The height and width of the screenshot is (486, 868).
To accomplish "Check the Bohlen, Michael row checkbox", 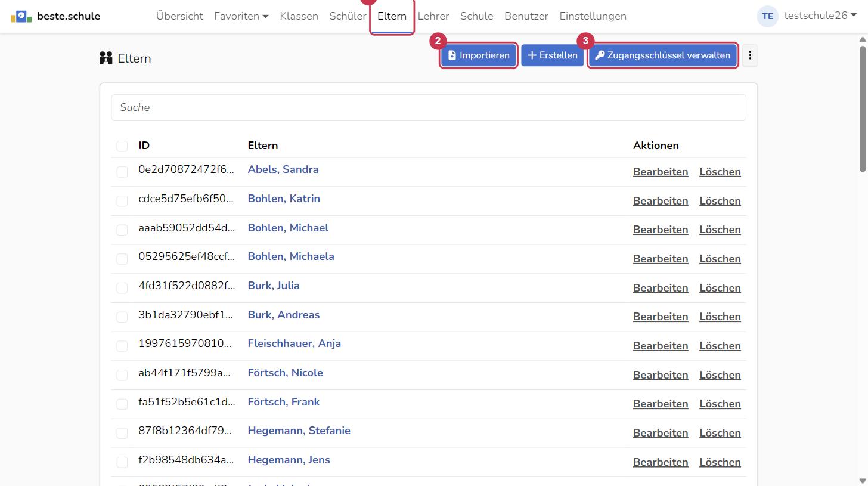I will coord(122,230).
